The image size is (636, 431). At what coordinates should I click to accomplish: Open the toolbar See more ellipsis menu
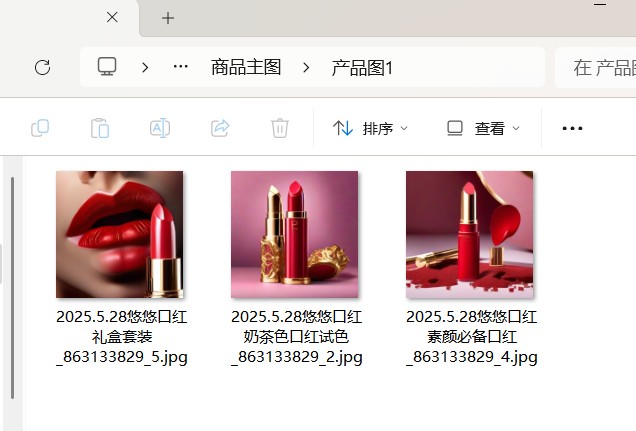point(572,129)
